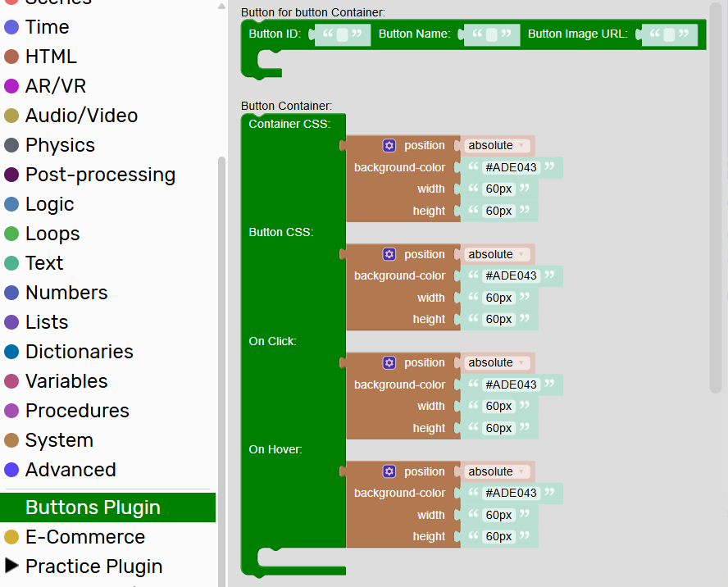Click the green Loops category dot
The width and height of the screenshot is (728, 587).
11,234
